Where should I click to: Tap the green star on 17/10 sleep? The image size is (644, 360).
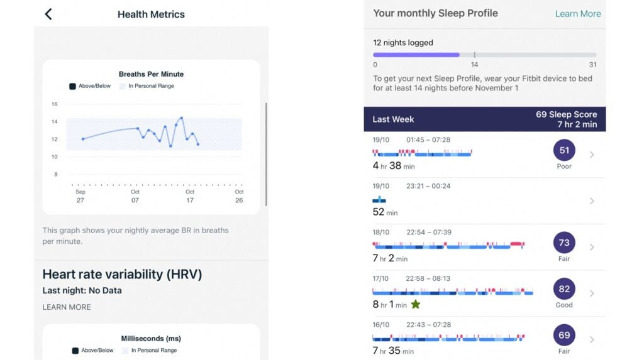point(415,305)
